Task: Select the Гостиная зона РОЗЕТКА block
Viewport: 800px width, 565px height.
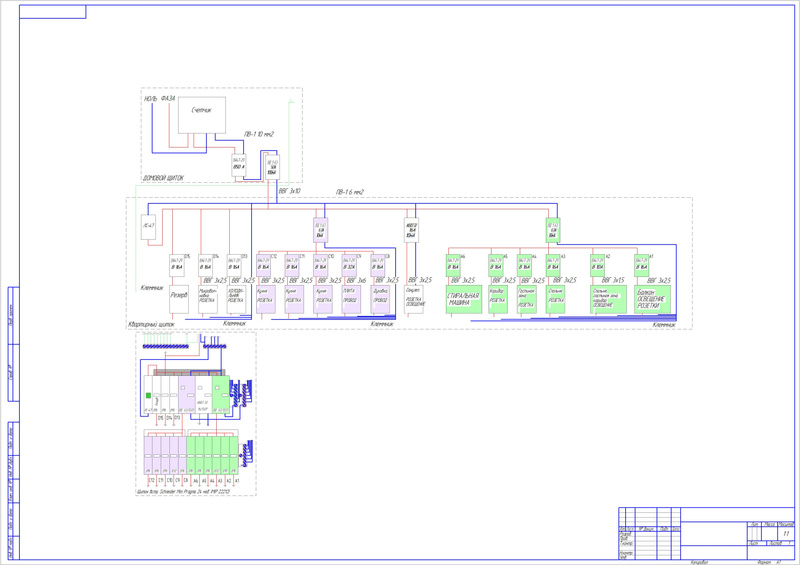Action: (527, 299)
